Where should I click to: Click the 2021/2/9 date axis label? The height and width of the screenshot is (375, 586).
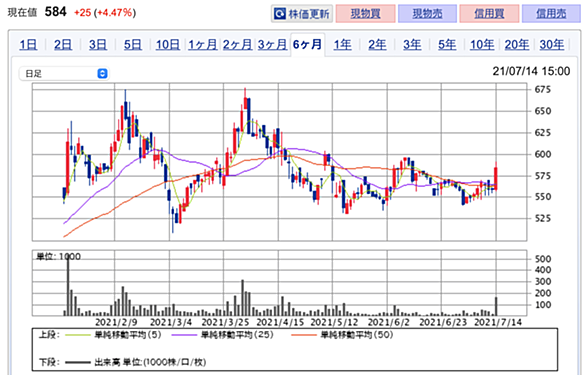(116, 322)
